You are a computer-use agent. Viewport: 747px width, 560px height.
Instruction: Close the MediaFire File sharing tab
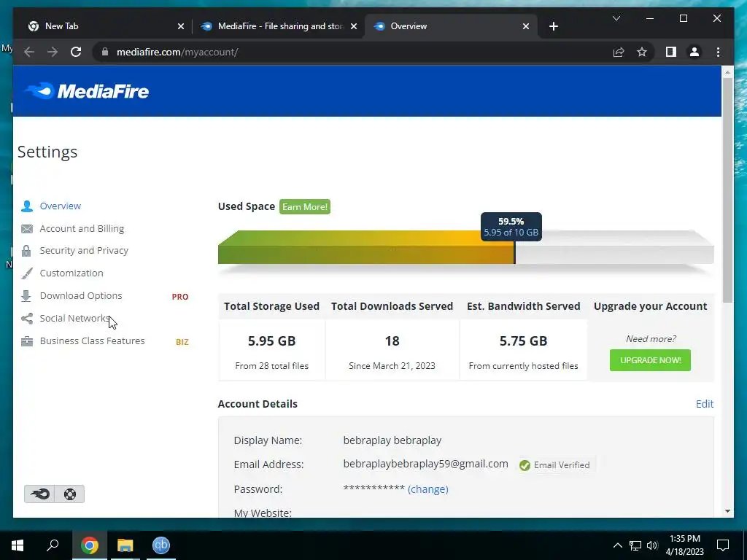pyautogui.click(x=354, y=26)
